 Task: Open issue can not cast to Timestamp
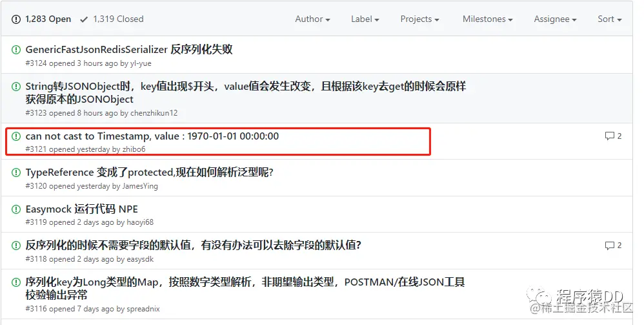(152, 136)
